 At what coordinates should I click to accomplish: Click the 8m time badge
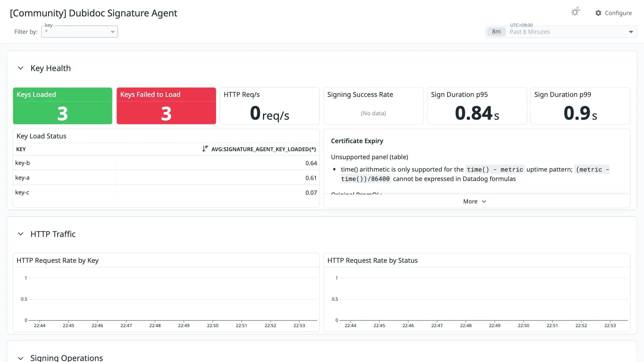pyautogui.click(x=496, y=32)
